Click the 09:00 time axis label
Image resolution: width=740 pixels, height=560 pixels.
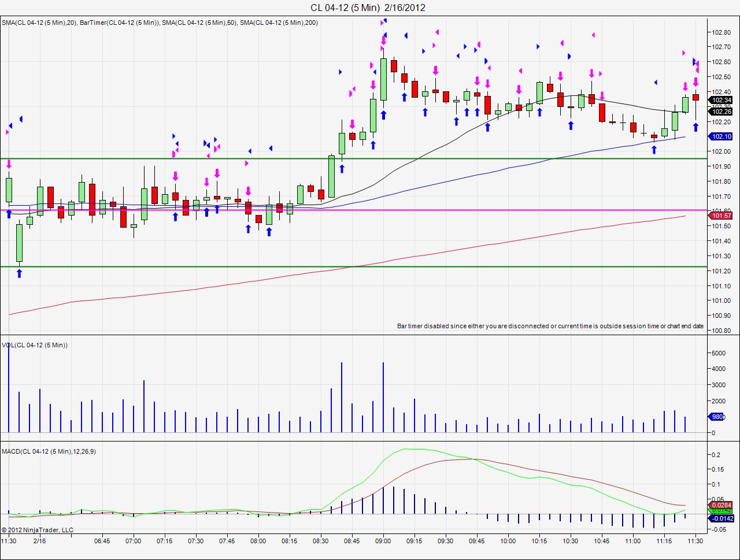click(x=383, y=541)
